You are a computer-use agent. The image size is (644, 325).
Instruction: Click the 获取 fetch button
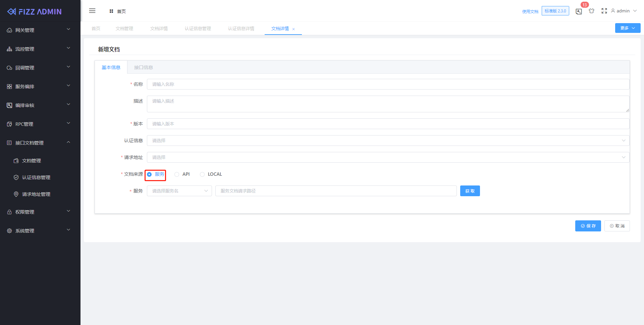point(470,191)
